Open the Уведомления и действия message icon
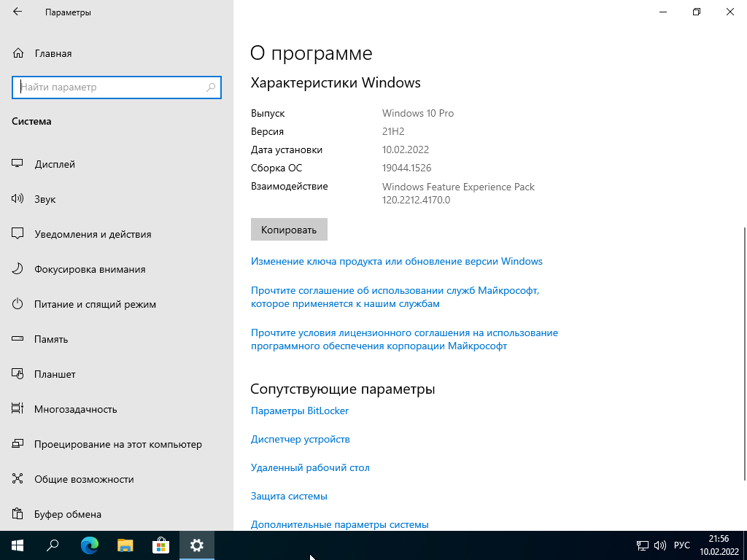 tap(18, 234)
